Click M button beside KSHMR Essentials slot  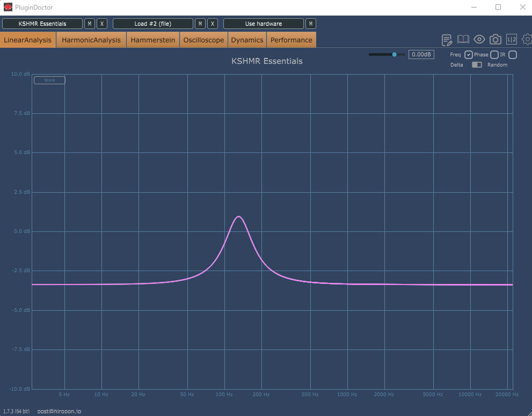click(90, 24)
